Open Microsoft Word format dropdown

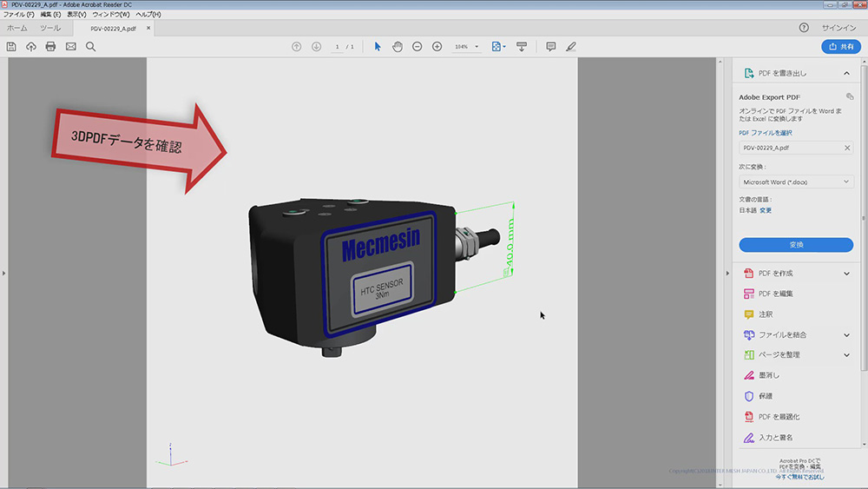tap(796, 182)
